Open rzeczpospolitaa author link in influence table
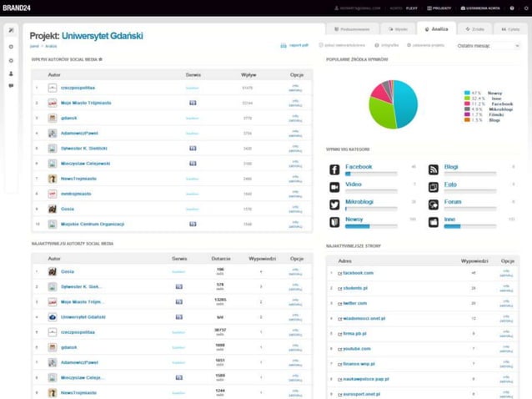The width and height of the screenshot is (532, 399). [78, 88]
